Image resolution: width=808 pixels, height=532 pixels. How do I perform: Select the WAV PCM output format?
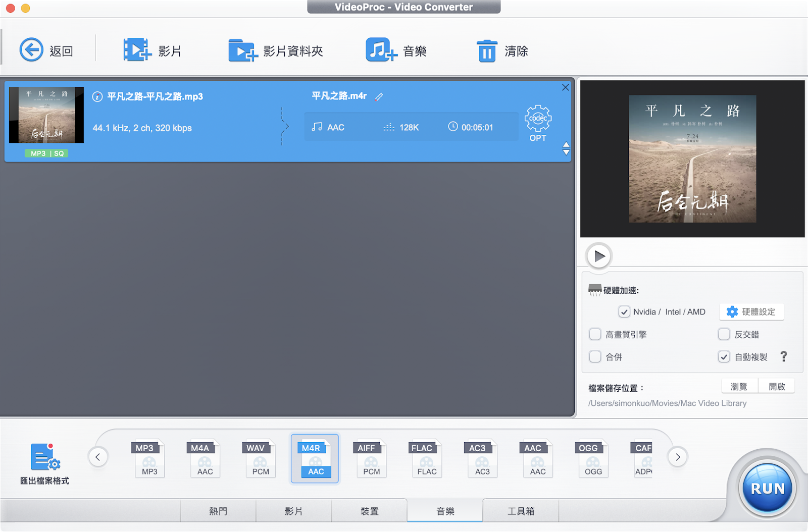coord(260,459)
